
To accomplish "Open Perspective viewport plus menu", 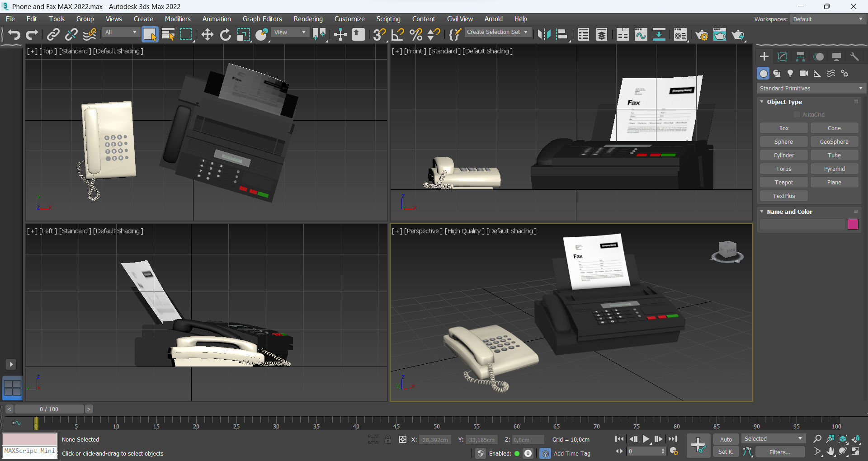I will click(x=397, y=231).
